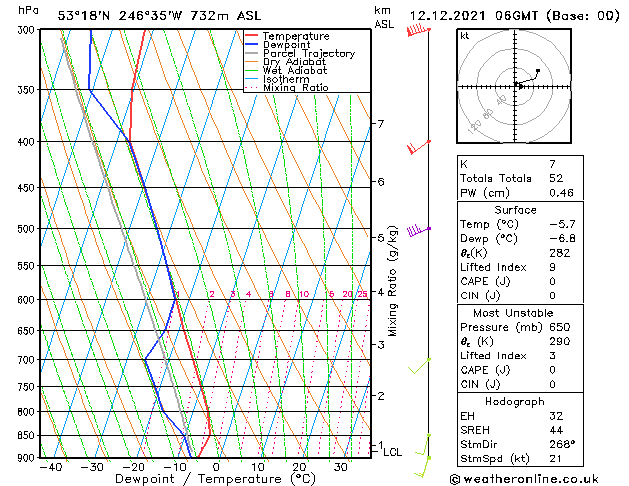Click the 500 hPa pressure axis label

tap(28, 229)
